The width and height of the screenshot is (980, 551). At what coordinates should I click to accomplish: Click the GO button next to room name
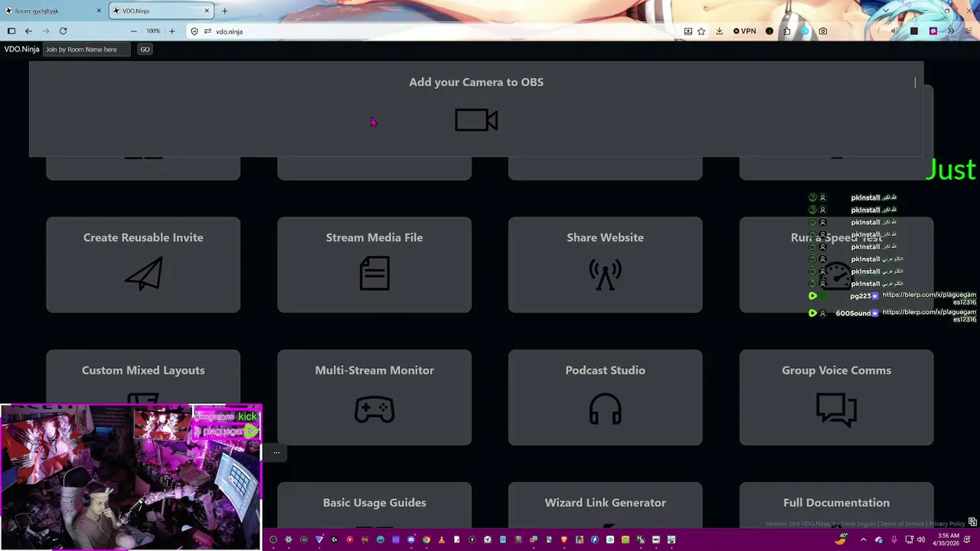pyautogui.click(x=145, y=49)
